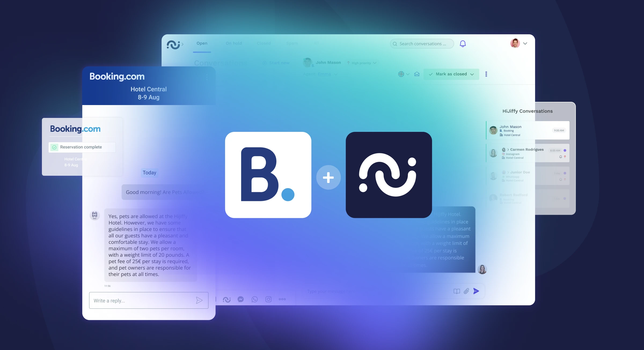Expand the agent profile dropdown top right
This screenshot has width=644, height=350.
(525, 43)
